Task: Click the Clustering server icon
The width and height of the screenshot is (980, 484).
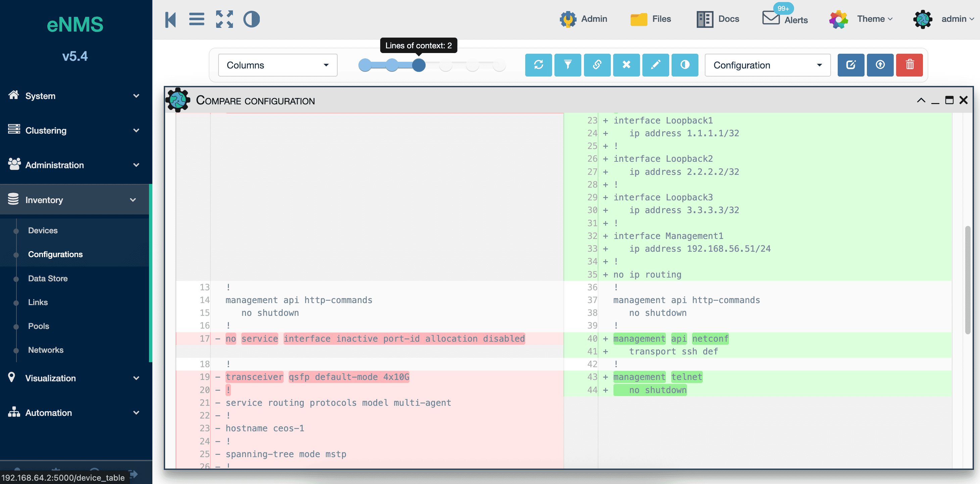Action: [14, 129]
